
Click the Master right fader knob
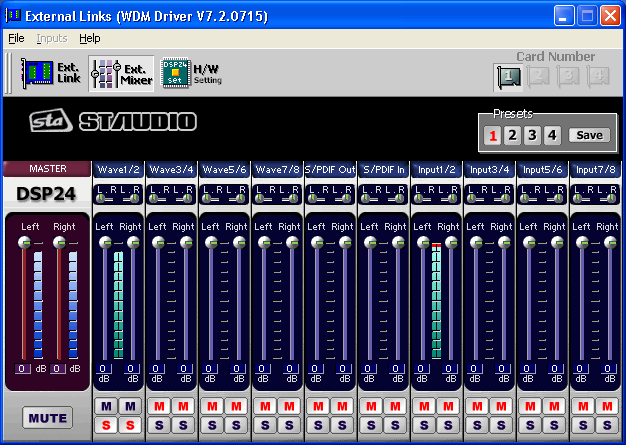[x=59, y=242]
